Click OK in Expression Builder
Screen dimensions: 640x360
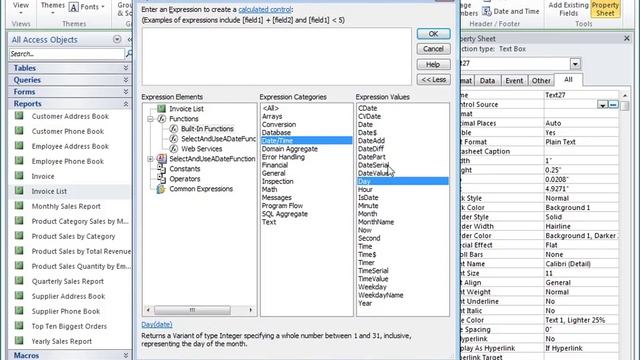click(433, 34)
